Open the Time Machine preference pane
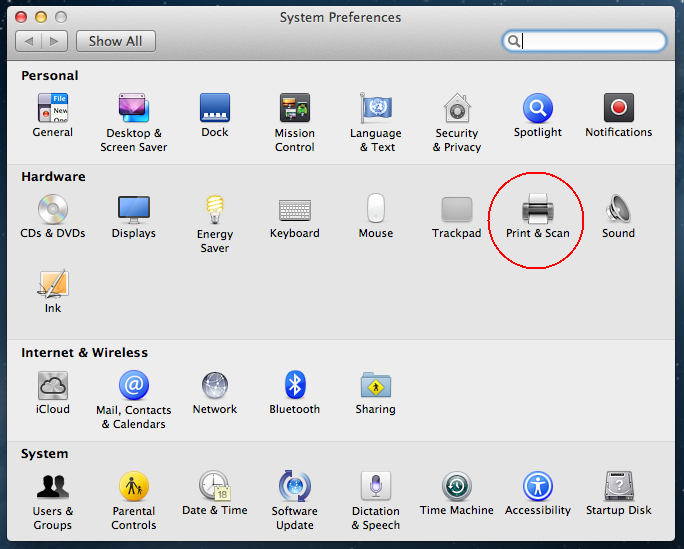684x549 pixels. point(456,487)
